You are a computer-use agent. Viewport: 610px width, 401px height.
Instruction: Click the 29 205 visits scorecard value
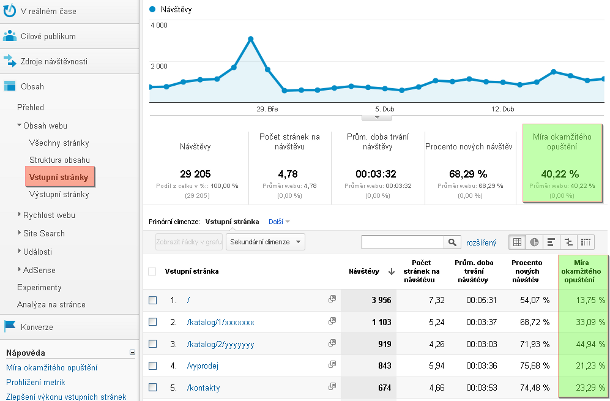(x=195, y=174)
